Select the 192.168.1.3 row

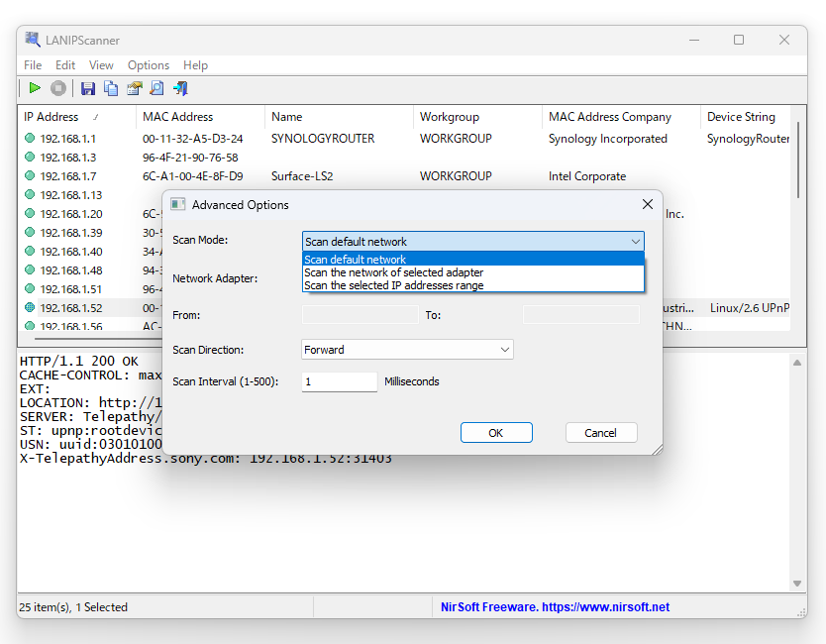(x=404, y=158)
